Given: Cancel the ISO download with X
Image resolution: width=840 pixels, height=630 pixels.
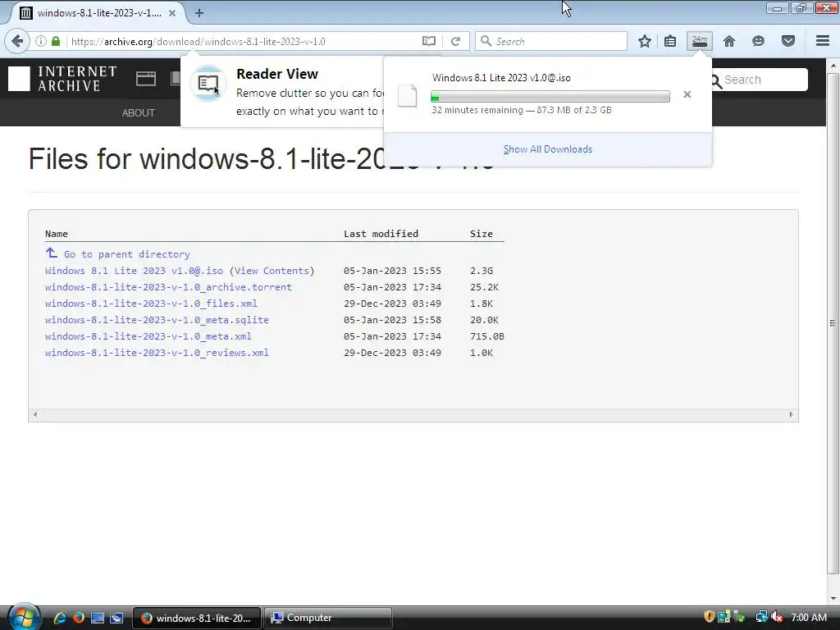Looking at the screenshot, I should [687, 95].
